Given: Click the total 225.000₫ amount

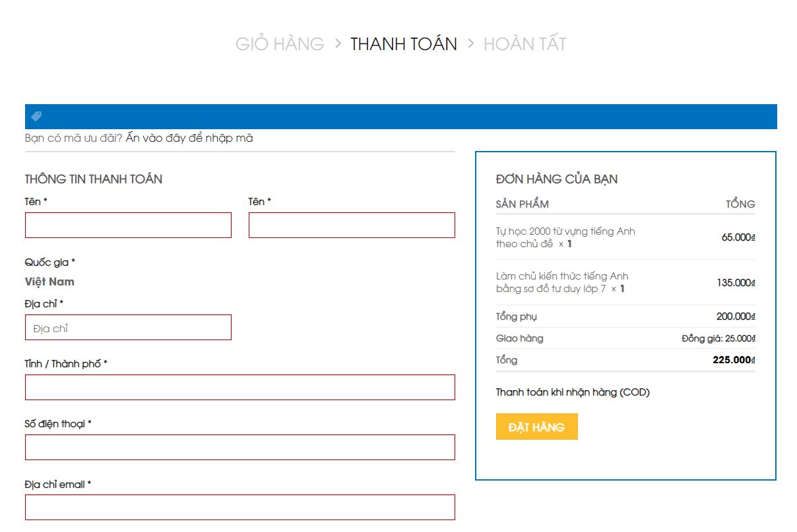Looking at the screenshot, I should (x=734, y=360).
